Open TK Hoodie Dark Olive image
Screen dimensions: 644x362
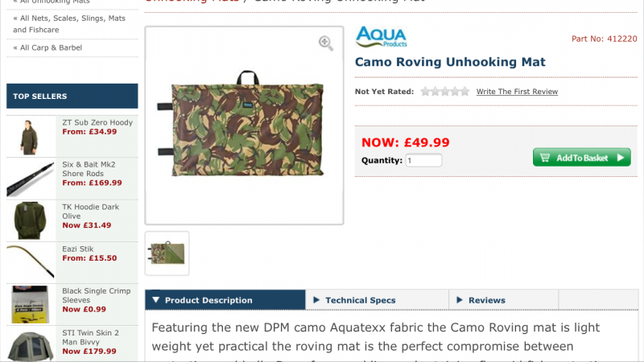click(31, 220)
